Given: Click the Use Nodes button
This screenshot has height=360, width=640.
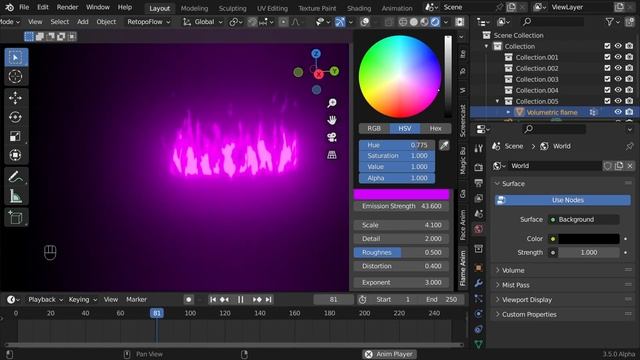Looking at the screenshot, I should coord(563,200).
